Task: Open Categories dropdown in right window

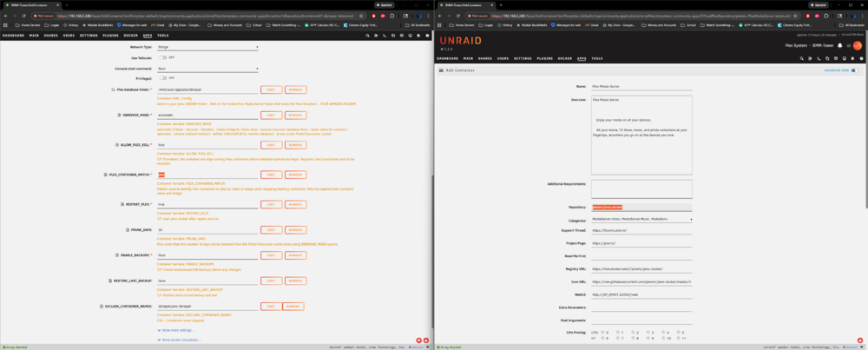Action: (x=641, y=220)
